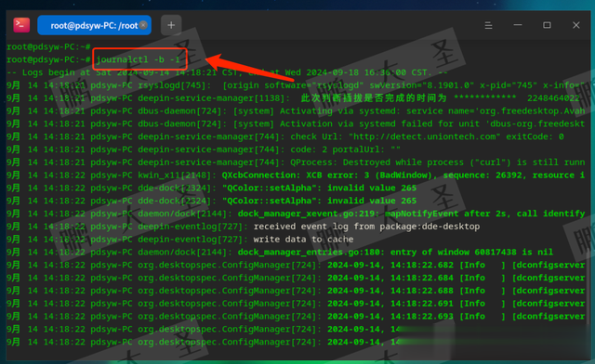595x364 pixels.
Task: Click the 'Logs begin at Sat' line
Action: 227,72
